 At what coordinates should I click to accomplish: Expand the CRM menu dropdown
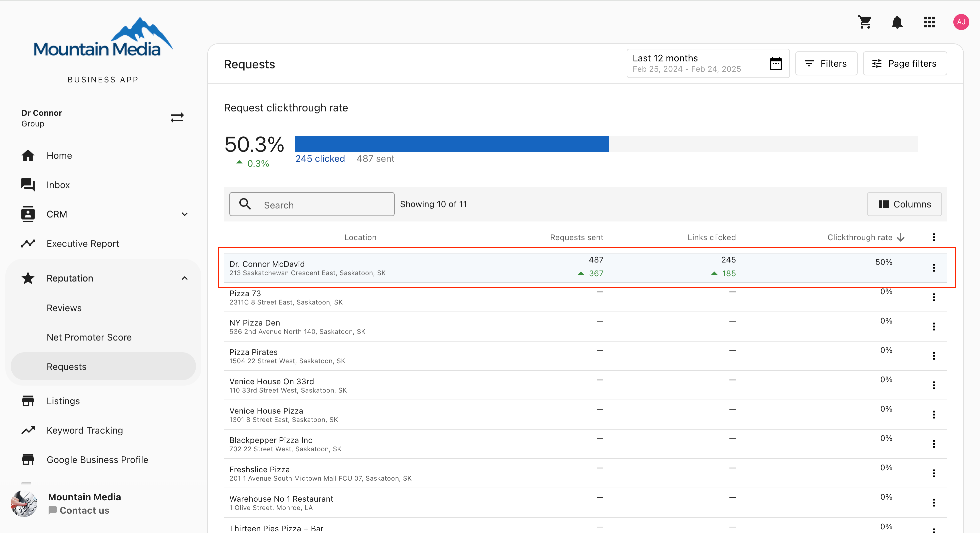coord(185,214)
